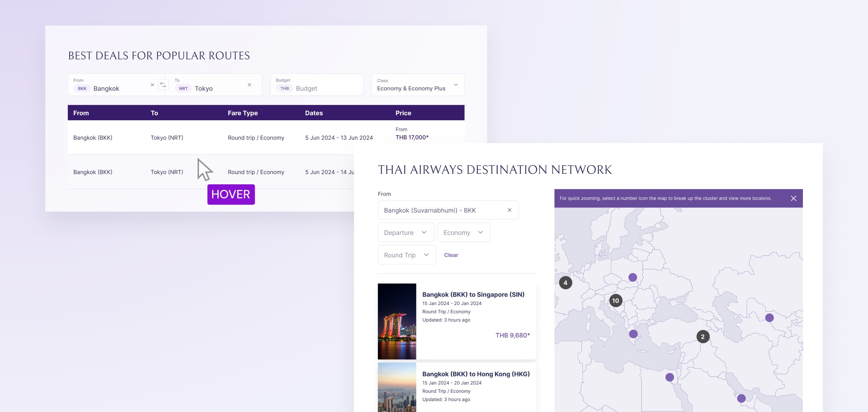
Task: Clear Bangkok (Suvarnabhumi) - BKK origin field
Action: [x=510, y=210]
